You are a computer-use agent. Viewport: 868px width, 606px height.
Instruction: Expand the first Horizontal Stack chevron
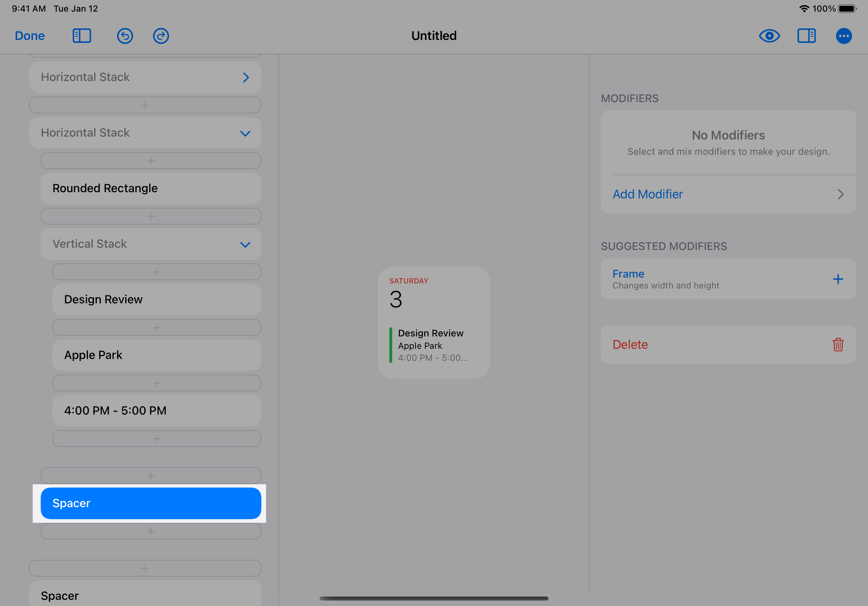[246, 77]
